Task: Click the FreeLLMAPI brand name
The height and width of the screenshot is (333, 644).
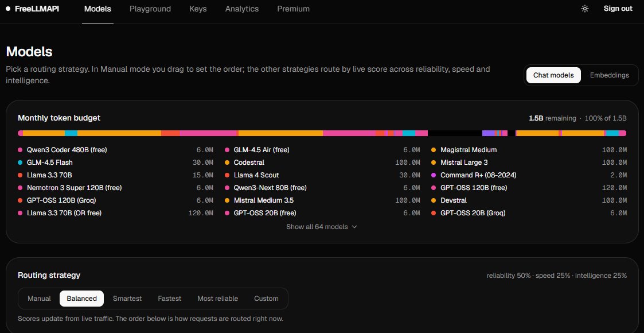Action: click(x=37, y=9)
